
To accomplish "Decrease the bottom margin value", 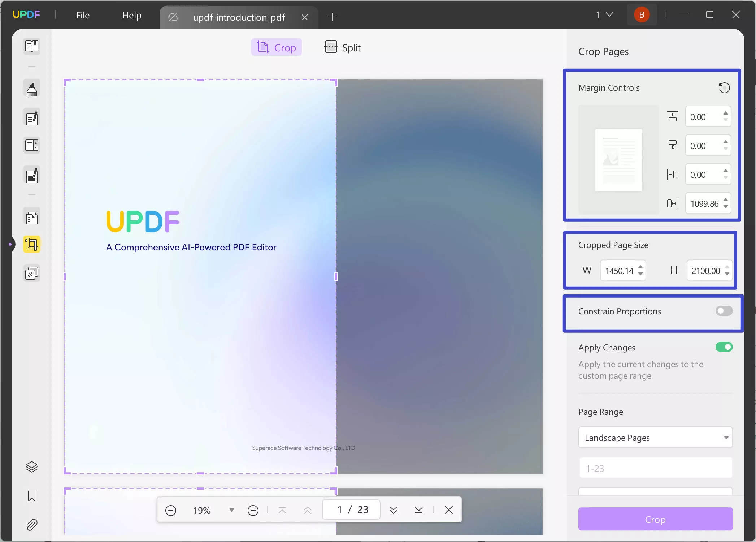I will point(726,149).
